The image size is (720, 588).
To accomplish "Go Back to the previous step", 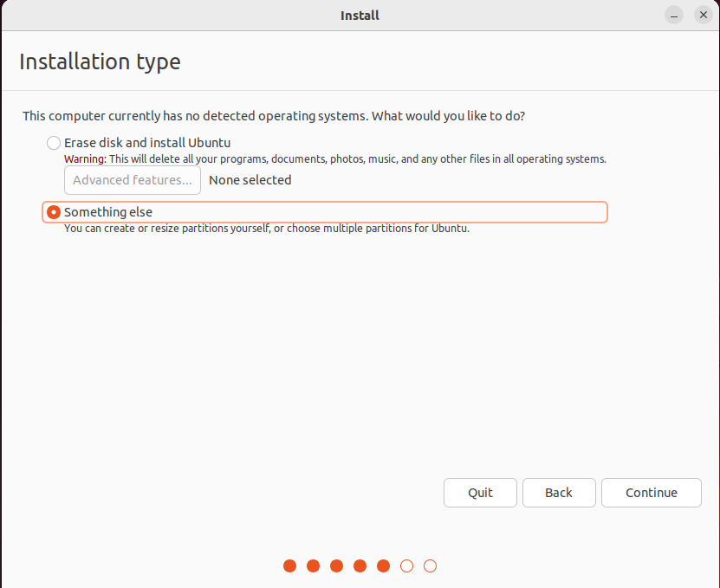I will pos(559,493).
